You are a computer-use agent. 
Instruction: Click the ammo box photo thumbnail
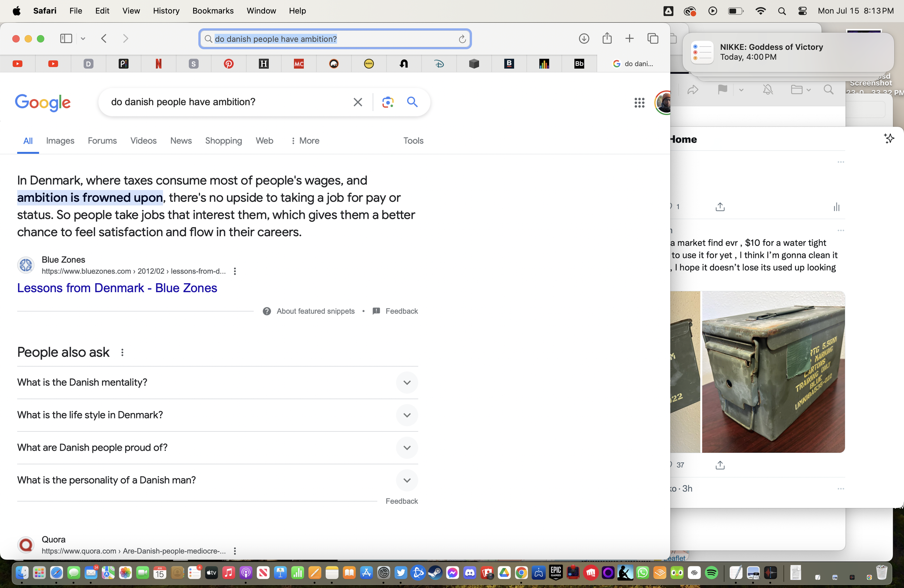(x=773, y=372)
